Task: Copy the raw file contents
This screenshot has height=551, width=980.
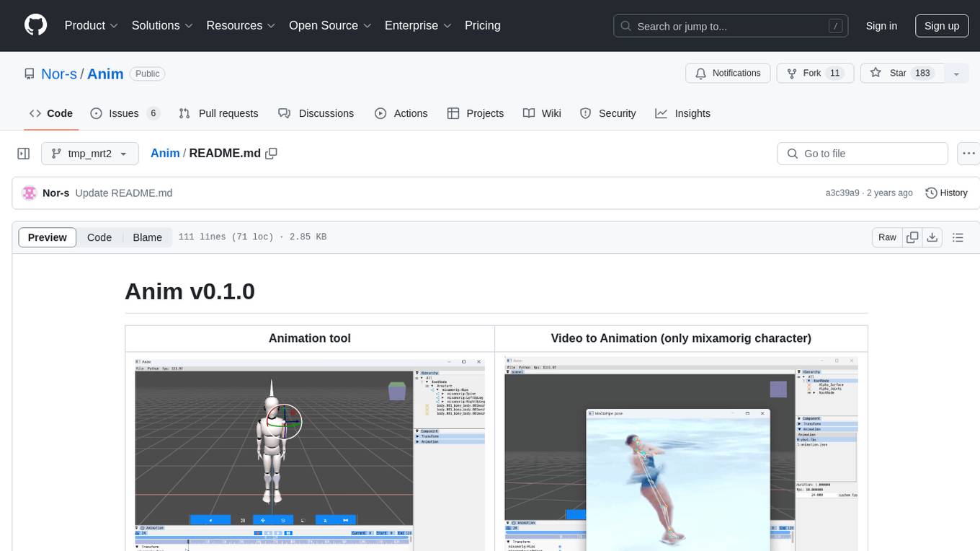Action: (913, 237)
